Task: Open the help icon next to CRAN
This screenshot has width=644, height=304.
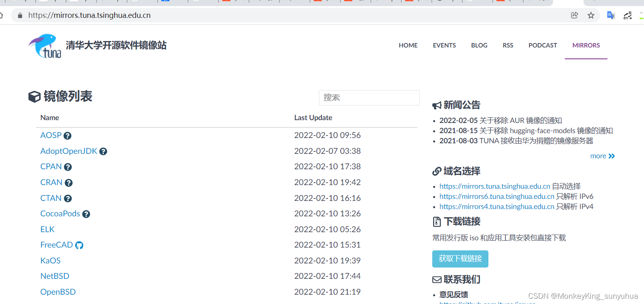Action: [x=69, y=183]
